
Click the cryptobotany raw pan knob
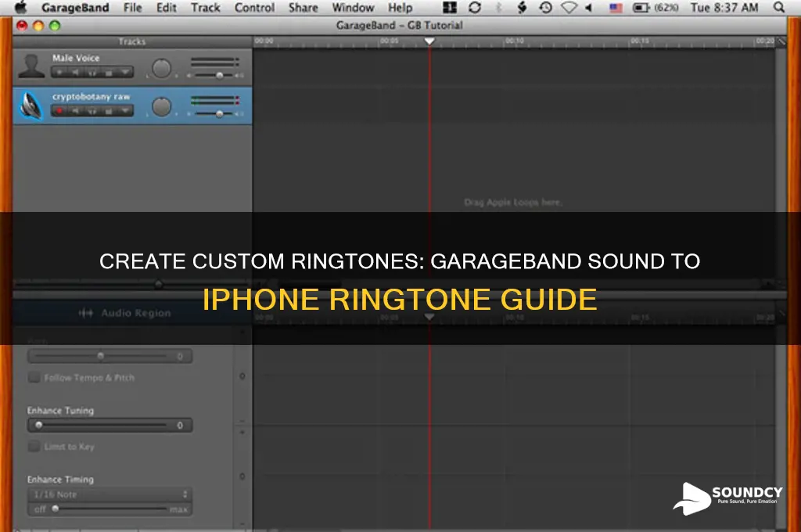coord(161,107)
